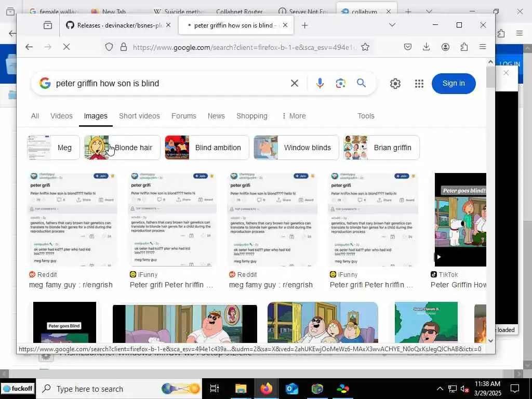Open File Explorer from taskbar
Viewport: 532px width, 399px height.
click(x=241, y=389)
